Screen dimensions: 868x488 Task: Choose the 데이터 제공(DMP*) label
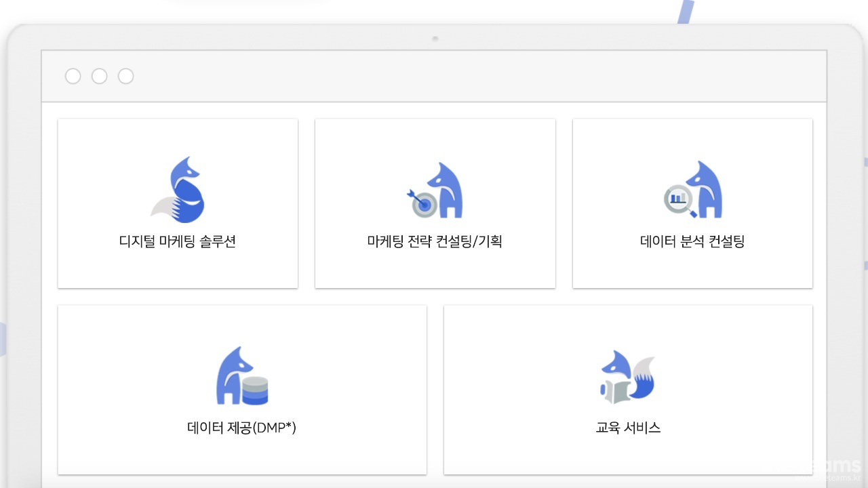click(242, 428)
